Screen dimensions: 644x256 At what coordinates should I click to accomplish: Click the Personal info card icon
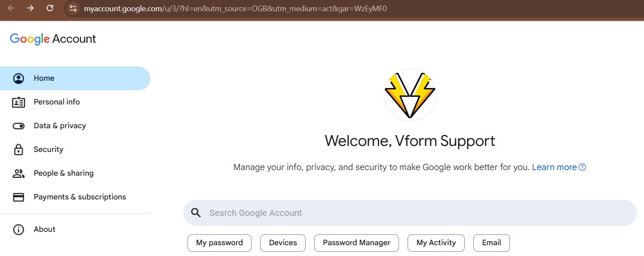[18, 102]
